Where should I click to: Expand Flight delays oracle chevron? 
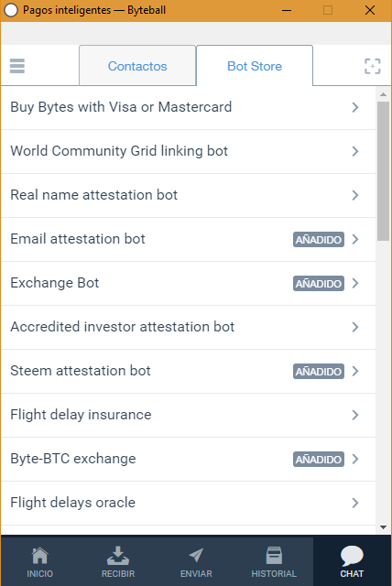click(x=355, y=503)
